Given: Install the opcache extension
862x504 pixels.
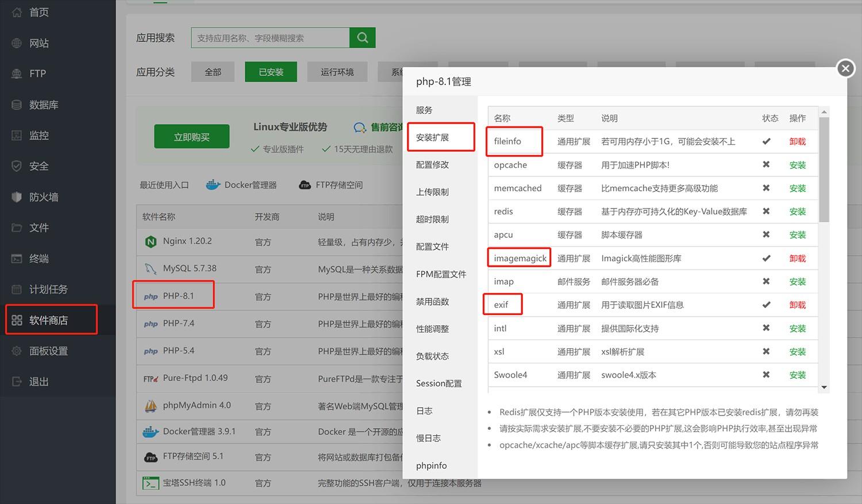Looking at the screenshot, I should click(798, 165).
